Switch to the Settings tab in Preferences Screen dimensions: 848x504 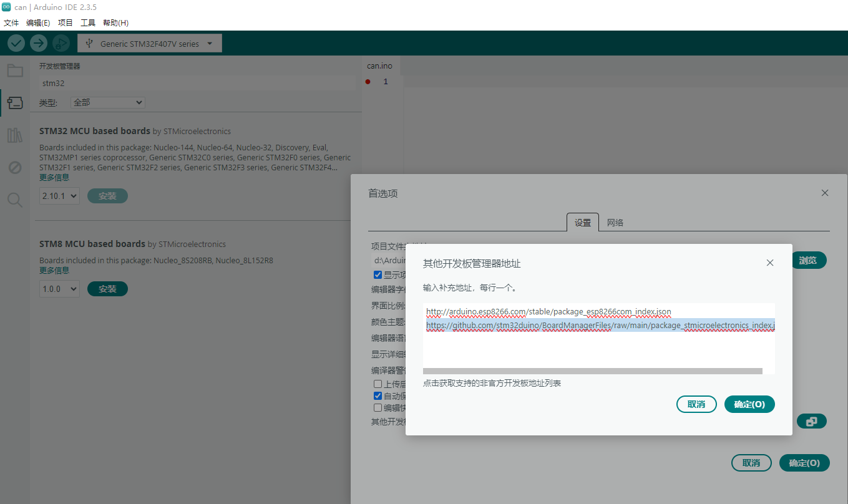click(583, 223)
